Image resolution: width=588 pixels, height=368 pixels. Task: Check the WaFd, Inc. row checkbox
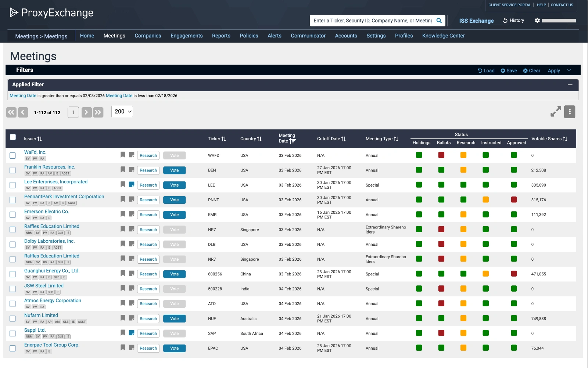[x=13, y=155]
